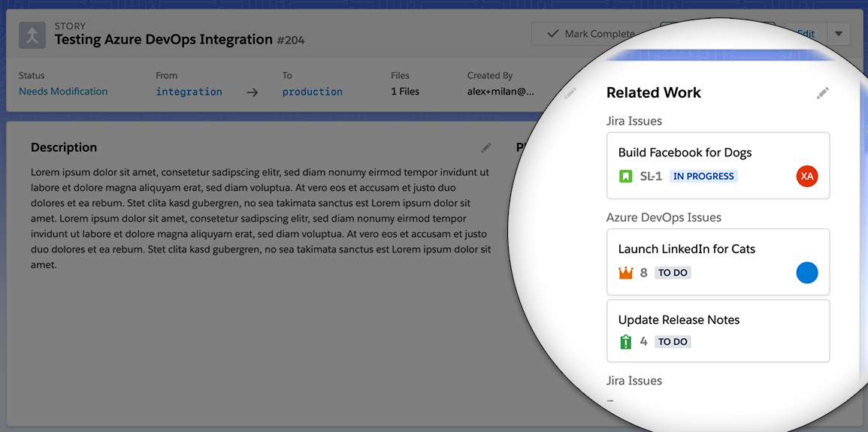
Task: Click the alex+milan@... creator name
Action: 501,91
